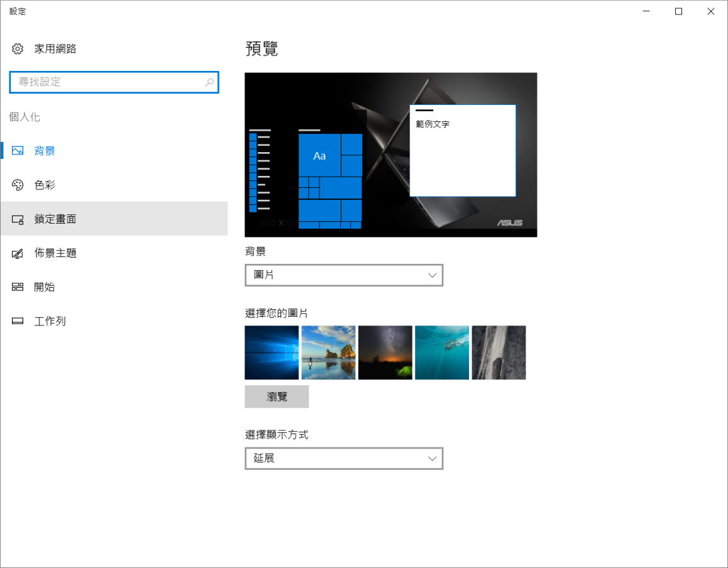
Task: Open the 鎖定畫面 settings section
Action: point(55,219)
